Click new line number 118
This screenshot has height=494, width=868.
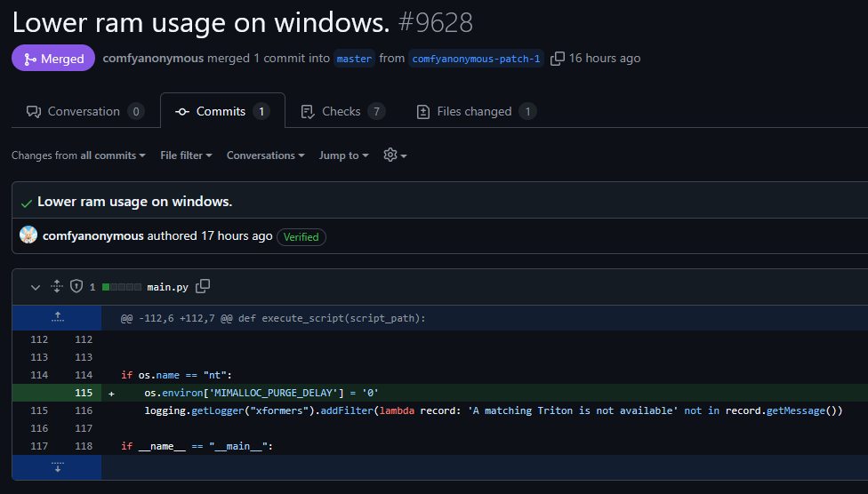[84, 446]
